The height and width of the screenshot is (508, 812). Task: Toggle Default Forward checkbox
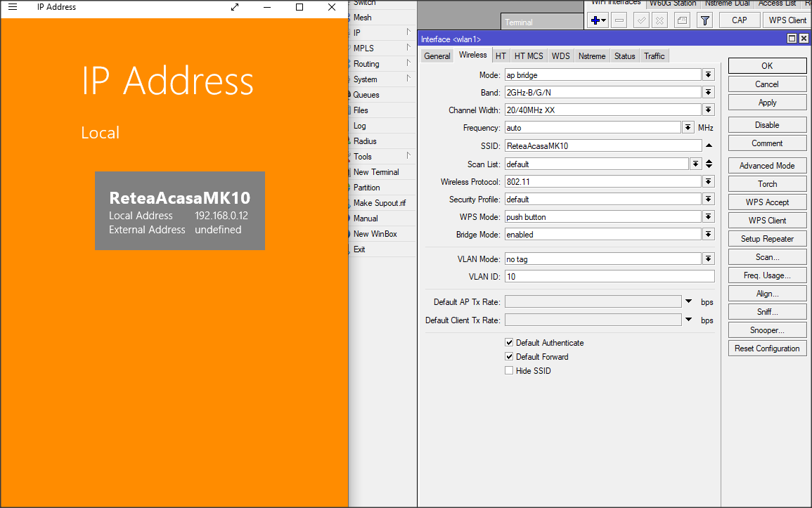(509, 356)
